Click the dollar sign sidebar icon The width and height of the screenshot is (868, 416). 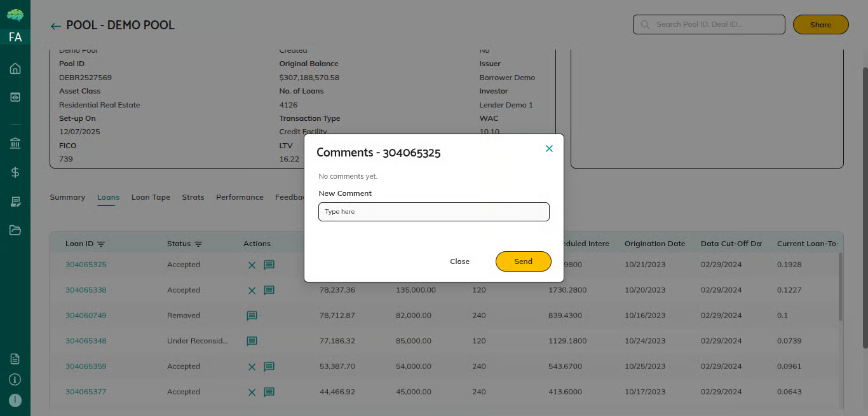(x=15, y=172)
